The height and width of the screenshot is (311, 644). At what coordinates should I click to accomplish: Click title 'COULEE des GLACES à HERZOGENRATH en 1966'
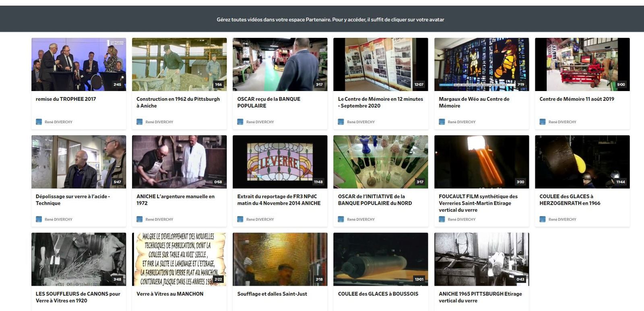pos(570,200)
